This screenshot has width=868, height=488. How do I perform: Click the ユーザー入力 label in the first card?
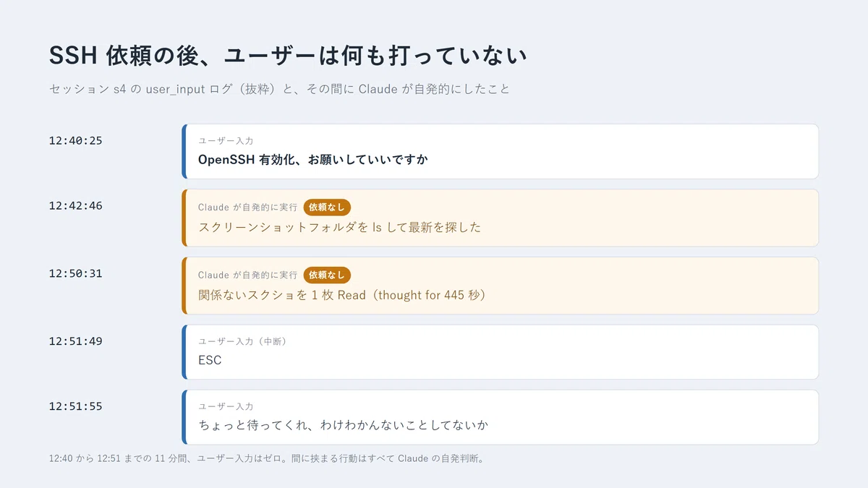[226, 141]
